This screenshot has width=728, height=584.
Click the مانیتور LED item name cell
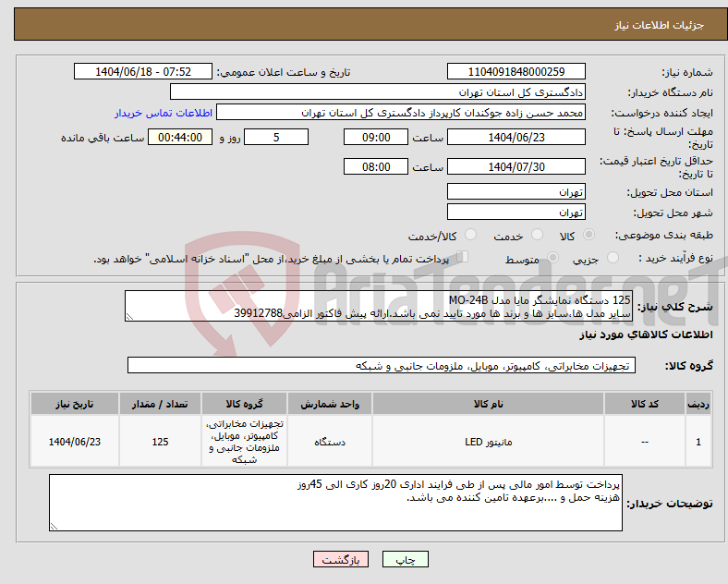[488, 442]
